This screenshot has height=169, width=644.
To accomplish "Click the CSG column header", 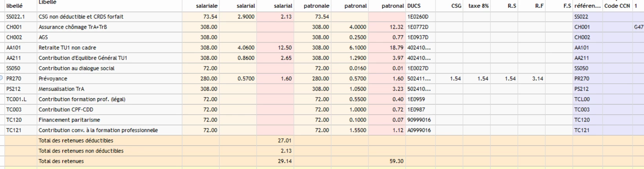I will click(456, 6).
